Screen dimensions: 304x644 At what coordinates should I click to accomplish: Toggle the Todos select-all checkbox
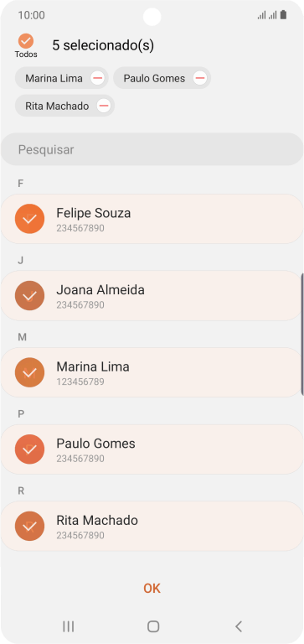click(x=26, y=41)
